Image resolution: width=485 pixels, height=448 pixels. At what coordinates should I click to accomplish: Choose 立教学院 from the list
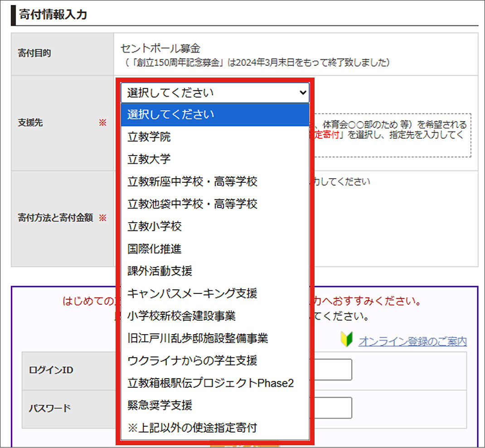pyautogui.click(x=215, y=137)
